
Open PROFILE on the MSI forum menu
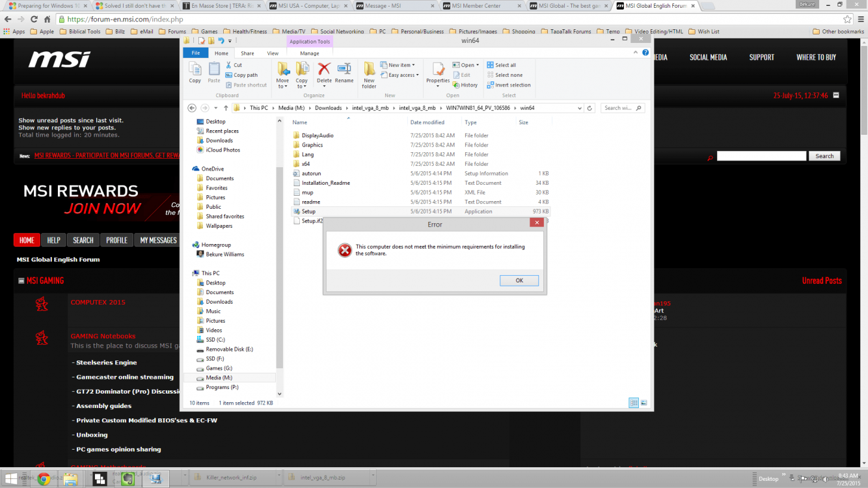click(x=117, y=240)
